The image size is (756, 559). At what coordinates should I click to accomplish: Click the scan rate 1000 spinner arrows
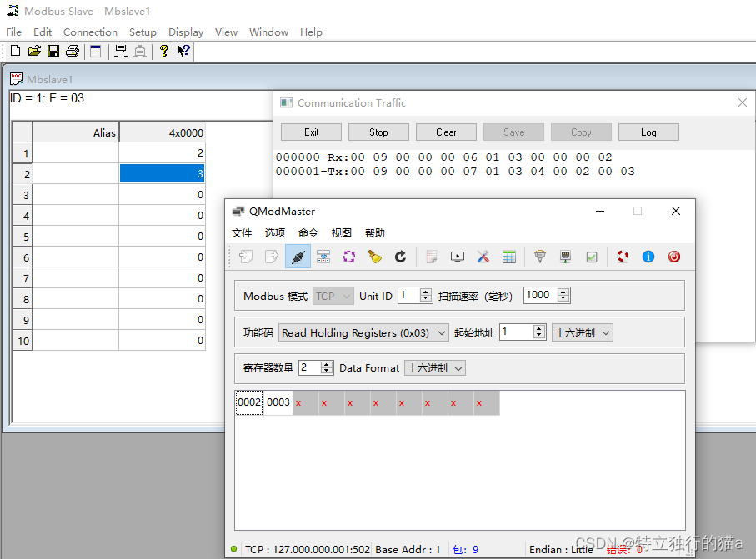tap(563, 295)
